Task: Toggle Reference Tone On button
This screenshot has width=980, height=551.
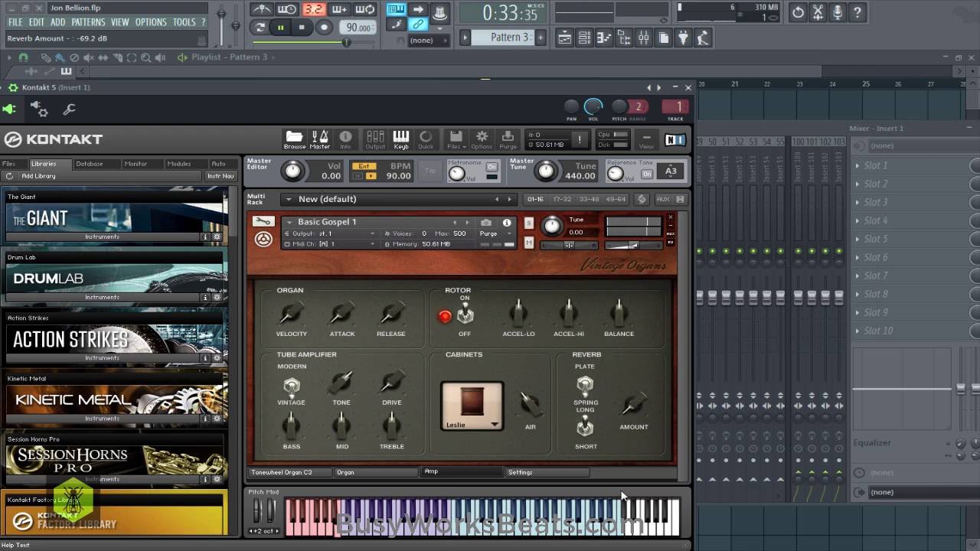Action: point(647,174)
